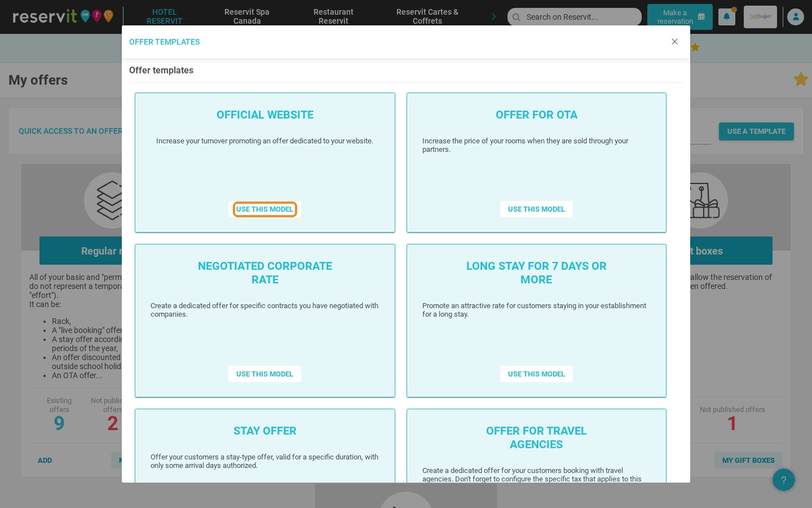Switch to HOTEL RESERVIT tab
Screen dimensions: 812x508
pyautogui.click(x=164, y=16)
